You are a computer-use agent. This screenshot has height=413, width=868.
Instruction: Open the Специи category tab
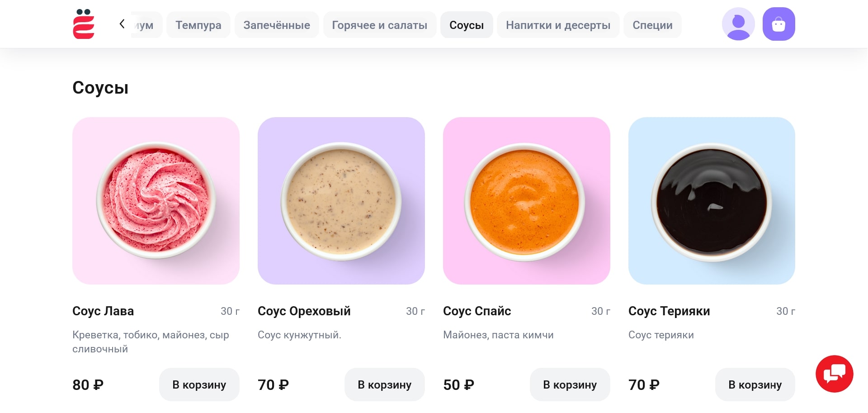[652, 25]
